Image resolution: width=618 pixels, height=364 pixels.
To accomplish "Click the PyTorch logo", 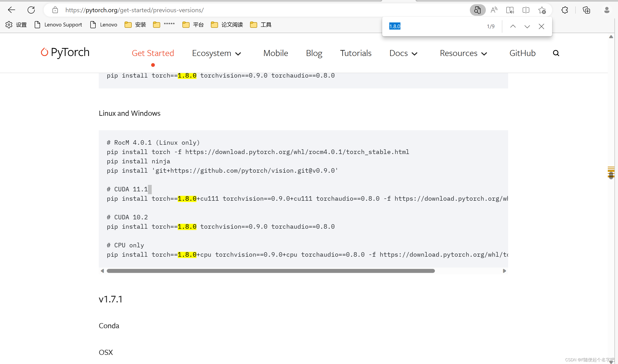I will [x=65, y=52].
